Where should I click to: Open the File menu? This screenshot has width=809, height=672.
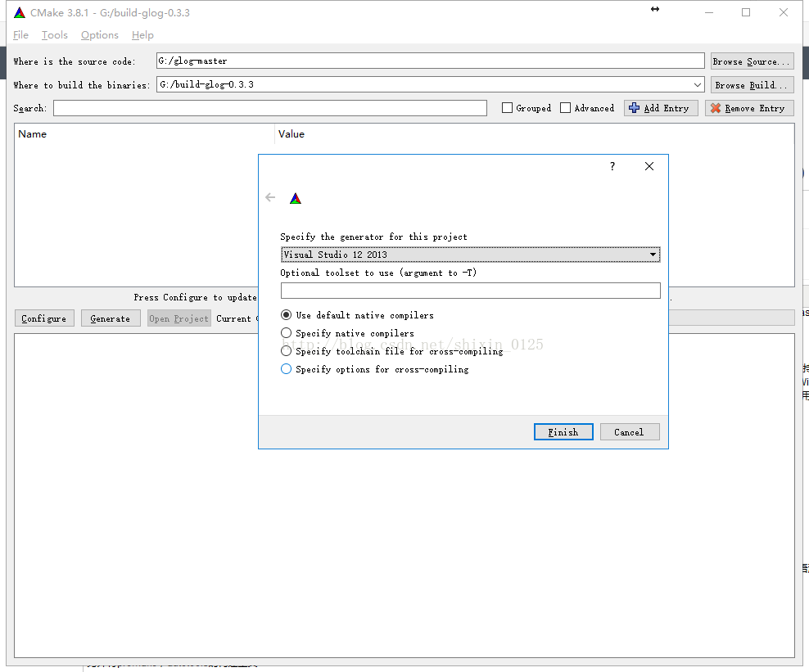coord(20,35)
